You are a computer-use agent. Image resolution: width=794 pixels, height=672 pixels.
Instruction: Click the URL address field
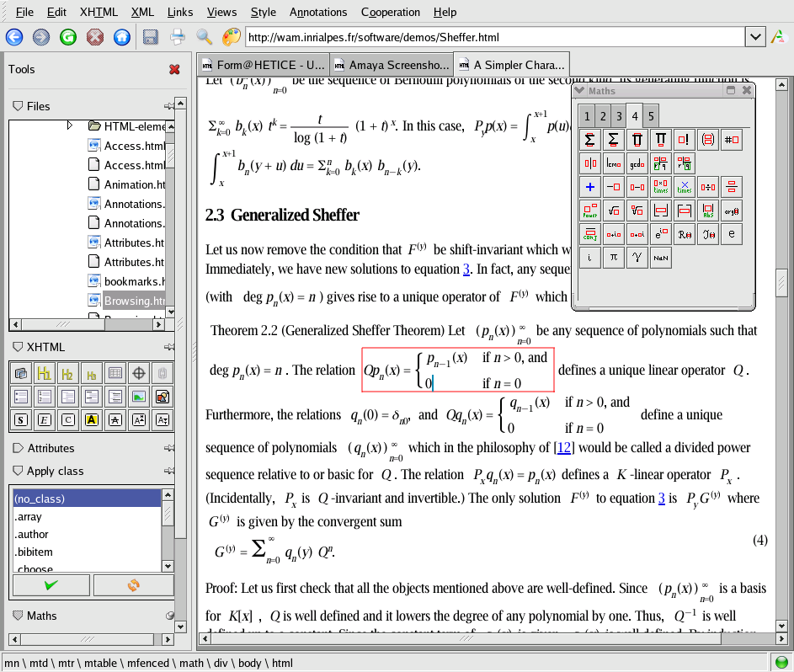[x=495, y=37]
